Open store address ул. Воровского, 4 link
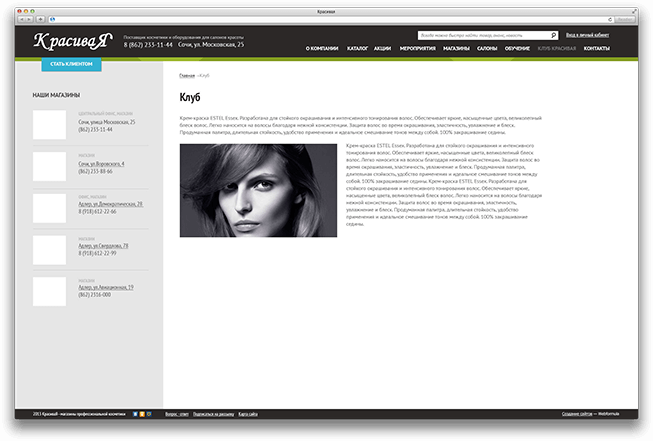653x441 pixels. 101,164
